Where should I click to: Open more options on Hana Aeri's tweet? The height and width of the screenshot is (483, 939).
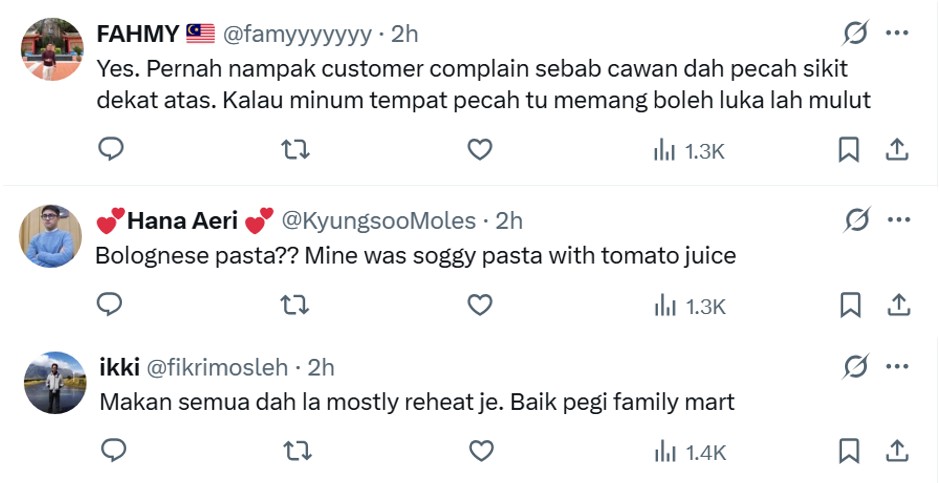tap(897, 220)
